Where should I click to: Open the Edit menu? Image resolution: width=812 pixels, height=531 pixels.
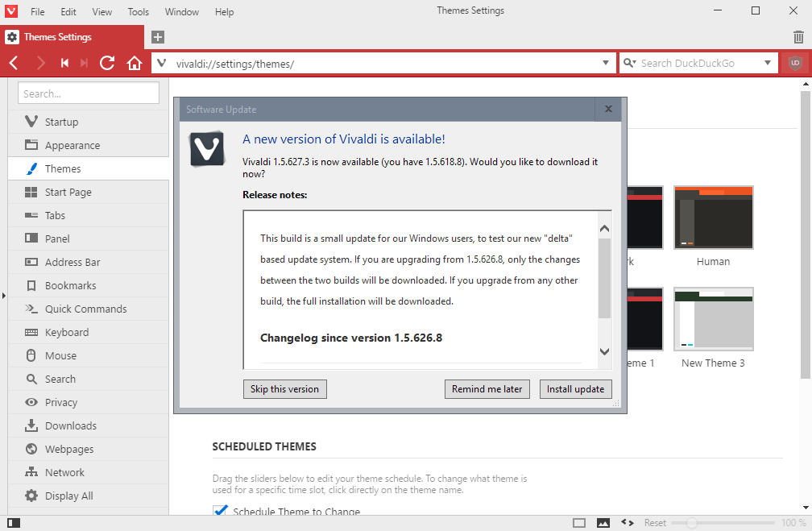(68, 11)
